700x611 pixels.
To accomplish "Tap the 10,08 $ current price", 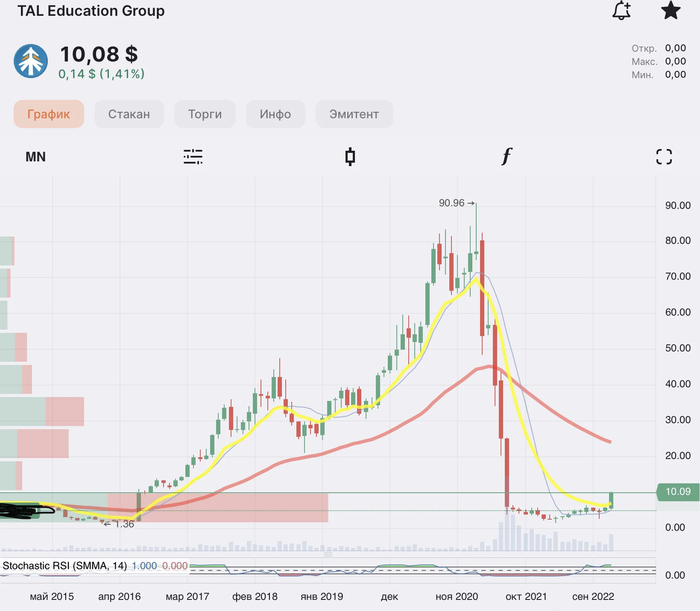I will pyautogui.click(x=99, y=54).
